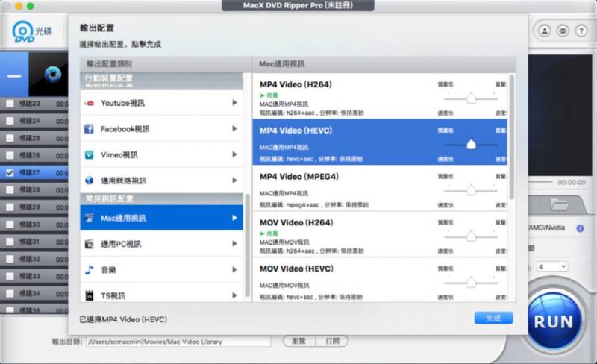Click the blue minus button above title list
597x364 pixels.
point(14,75)
